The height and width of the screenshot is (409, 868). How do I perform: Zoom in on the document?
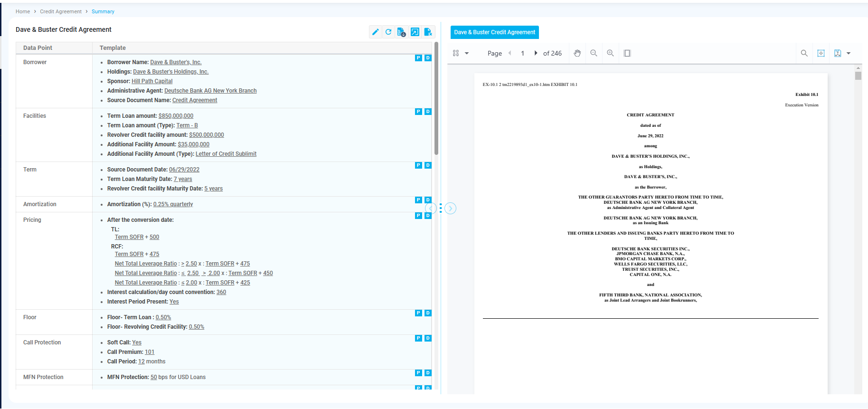(610, 53)
